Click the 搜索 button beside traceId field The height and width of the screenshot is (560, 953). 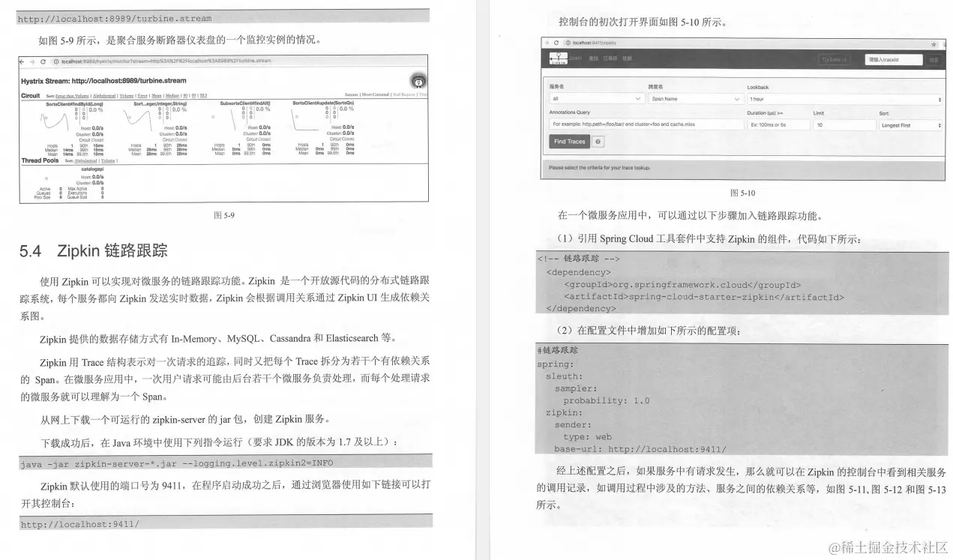pos(934,59)
